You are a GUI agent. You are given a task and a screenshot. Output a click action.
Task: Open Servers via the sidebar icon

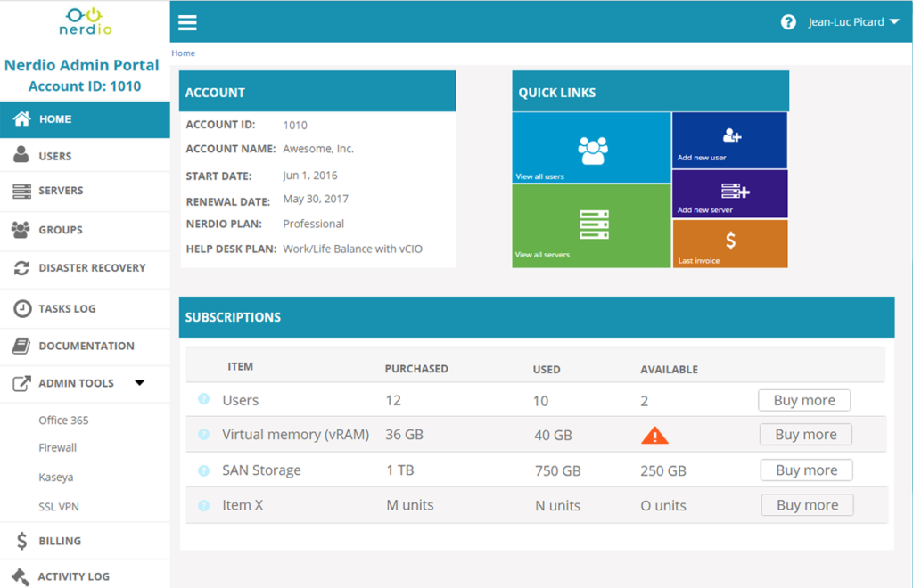[x=20, y=191]
